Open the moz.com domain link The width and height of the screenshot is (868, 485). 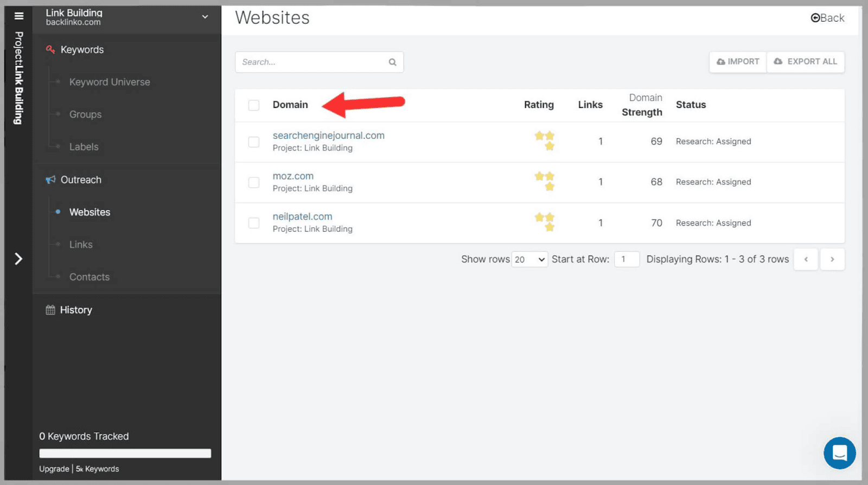[293, 176]
